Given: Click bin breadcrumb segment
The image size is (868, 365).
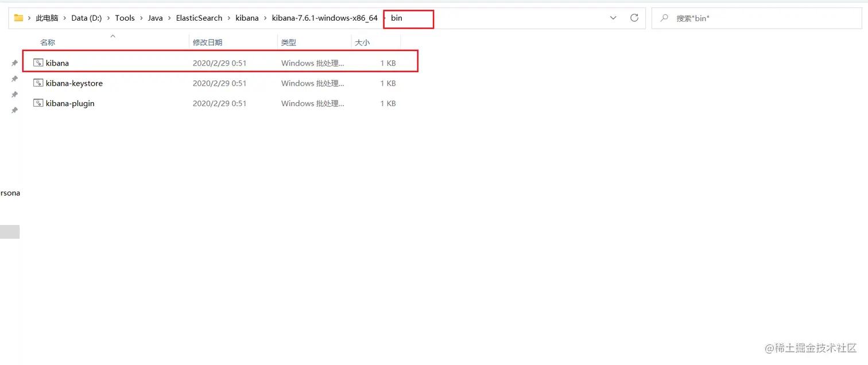Looking at the screenshot, I should tap(397, 18).
